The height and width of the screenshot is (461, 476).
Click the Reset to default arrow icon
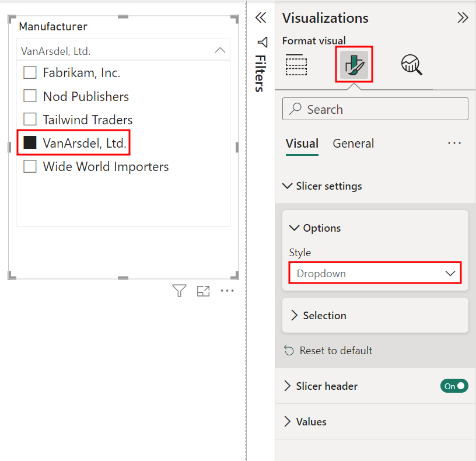(289, 351)
